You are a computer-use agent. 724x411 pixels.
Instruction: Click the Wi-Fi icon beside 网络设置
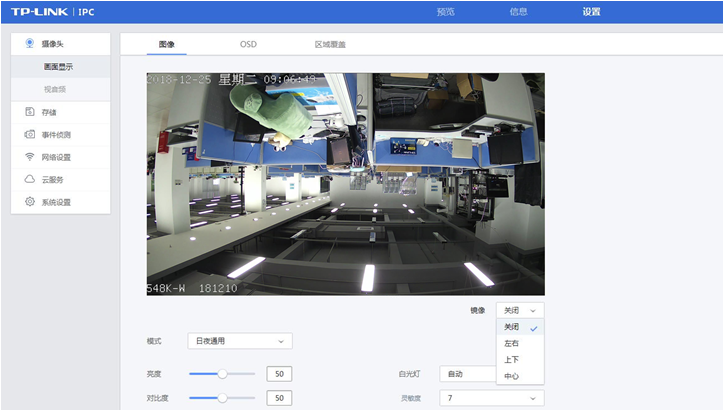click(x=30, y=157)
